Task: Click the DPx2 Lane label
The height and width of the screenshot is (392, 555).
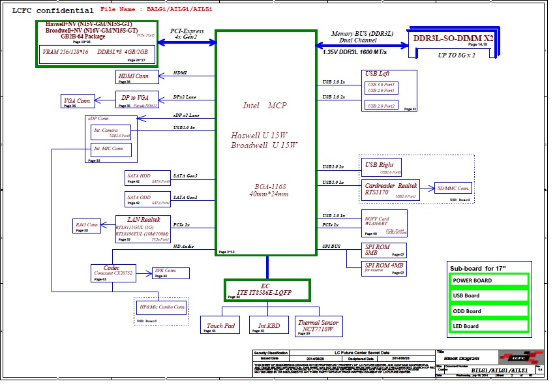Action: (x=185, y=97)
